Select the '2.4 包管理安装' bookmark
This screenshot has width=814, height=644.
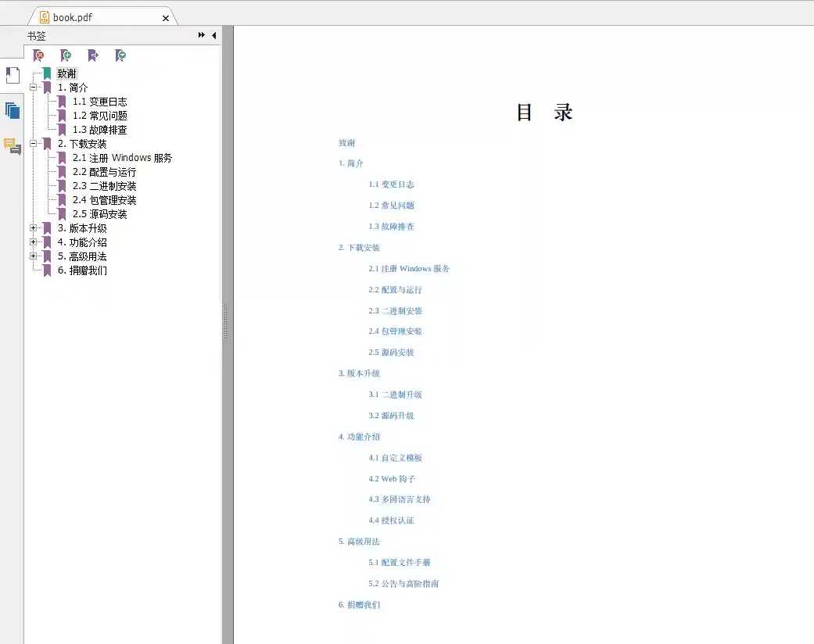point(104,200)
